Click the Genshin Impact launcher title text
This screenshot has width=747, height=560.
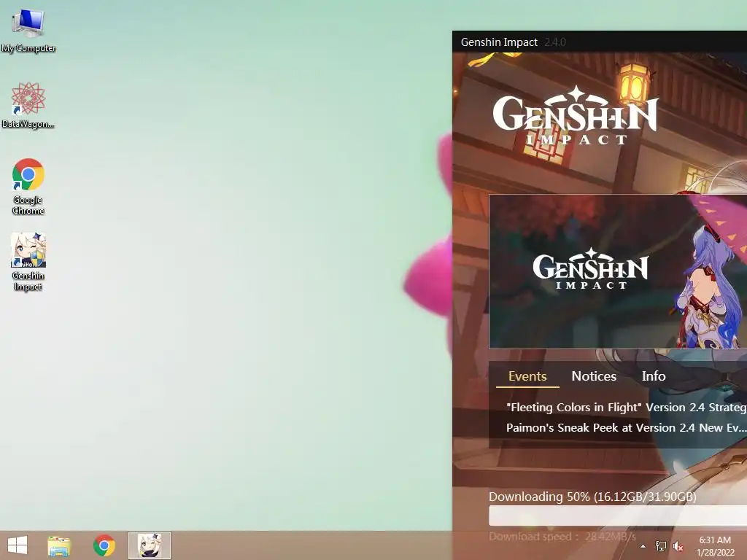[499, 42]
